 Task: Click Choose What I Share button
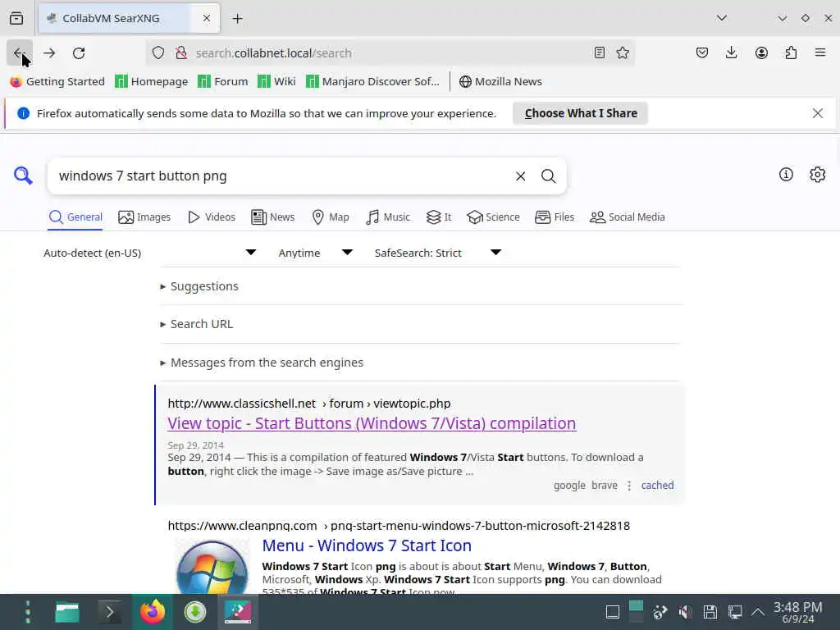581,113
